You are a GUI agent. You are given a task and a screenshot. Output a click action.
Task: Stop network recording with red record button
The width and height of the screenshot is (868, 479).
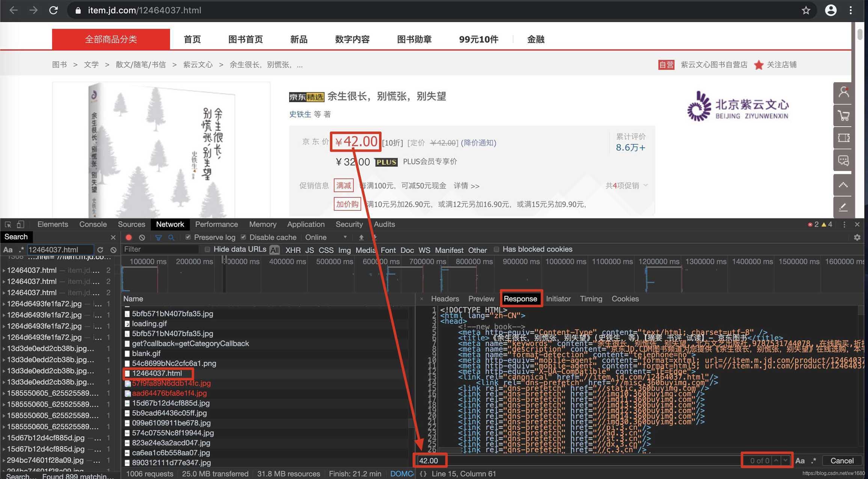[x=128, y=237]
